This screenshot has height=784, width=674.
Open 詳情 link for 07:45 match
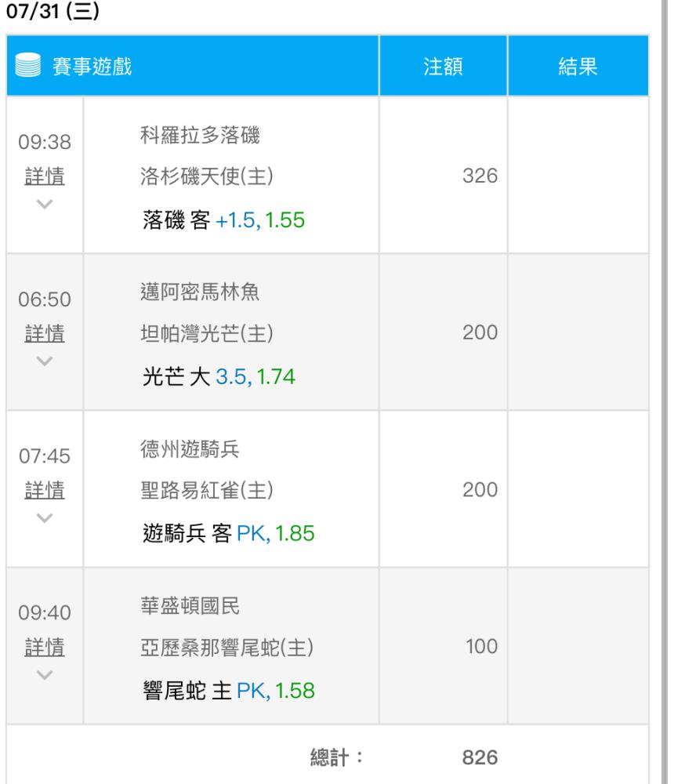pyautogui.click(x=45, y=490)
